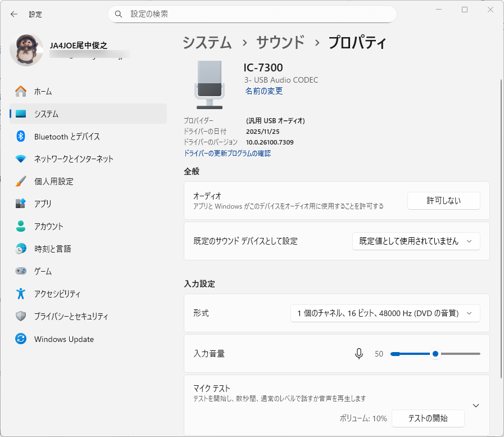Click the network Wi-Fi icon
Image resolution: width=504 pixels, height=437 pixels.
point(21,159)
